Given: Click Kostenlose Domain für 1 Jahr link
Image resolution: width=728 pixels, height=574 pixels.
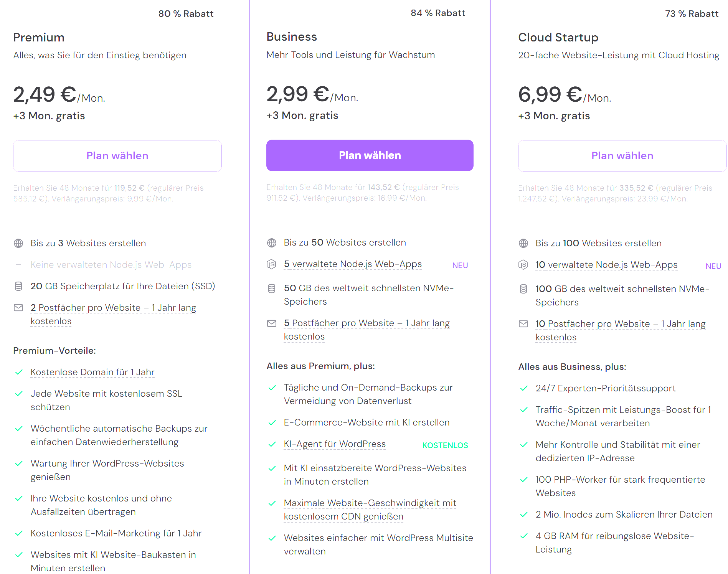Looking at the screenshot, I should [92, 372].
